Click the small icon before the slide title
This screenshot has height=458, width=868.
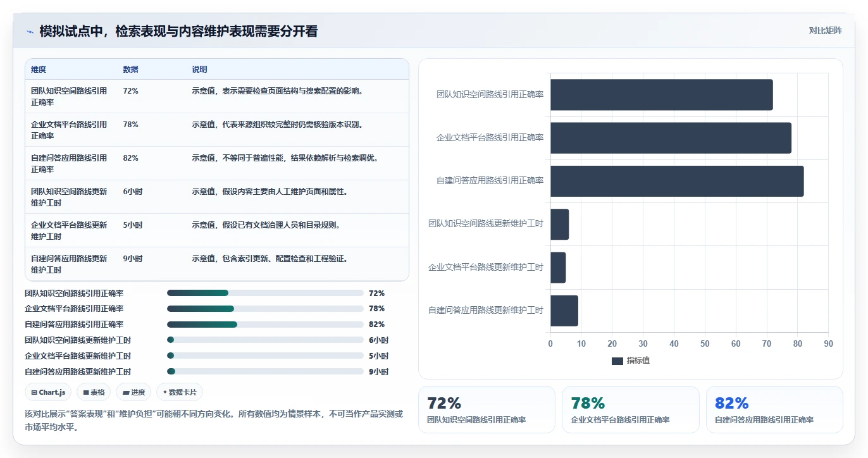30,32
